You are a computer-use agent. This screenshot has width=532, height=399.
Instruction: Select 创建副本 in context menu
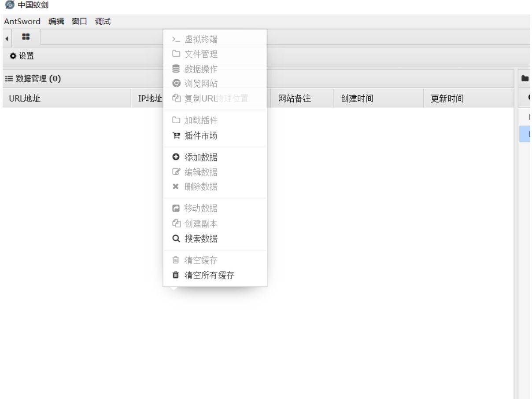point(215,224)
